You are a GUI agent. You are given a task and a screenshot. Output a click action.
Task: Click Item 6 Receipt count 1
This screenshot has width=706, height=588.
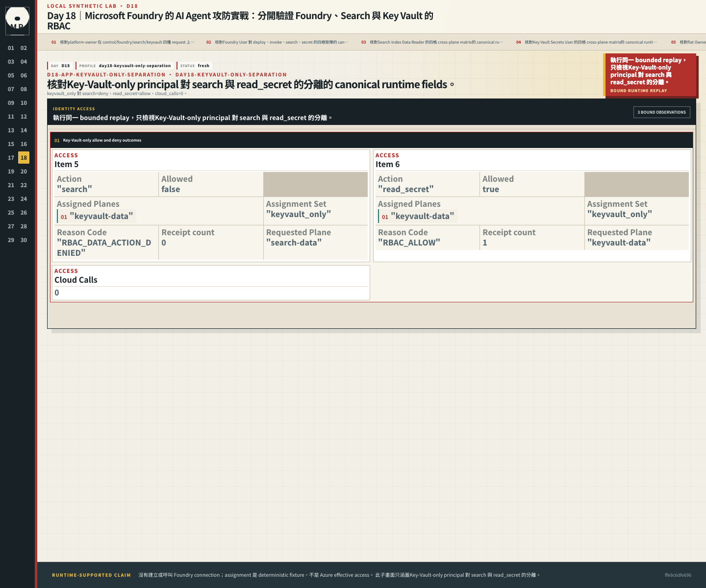485,243
